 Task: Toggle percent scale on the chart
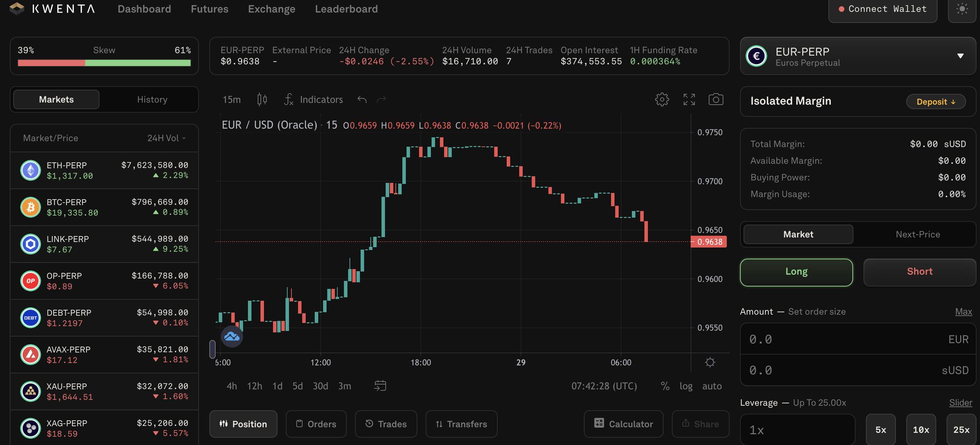(665, 386)
